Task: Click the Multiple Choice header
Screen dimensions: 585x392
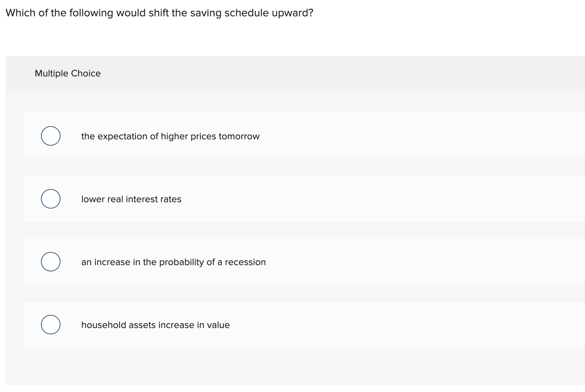Action: (68, 73)
